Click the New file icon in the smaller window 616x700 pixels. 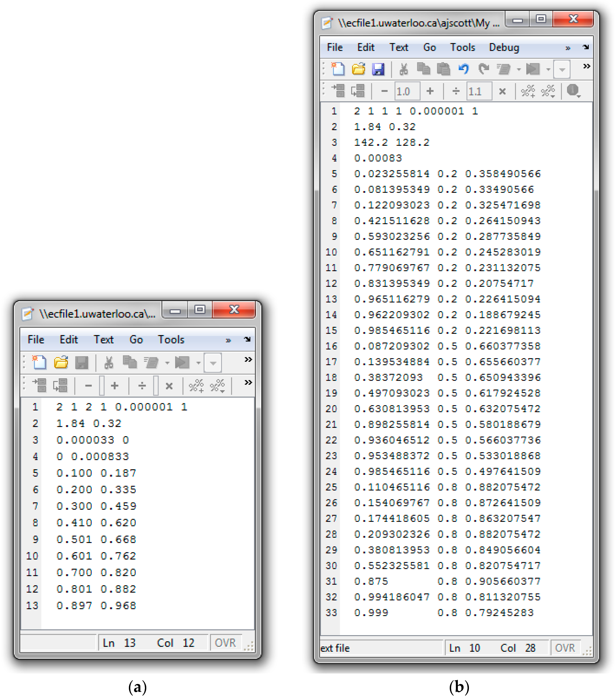pos(39,362)
